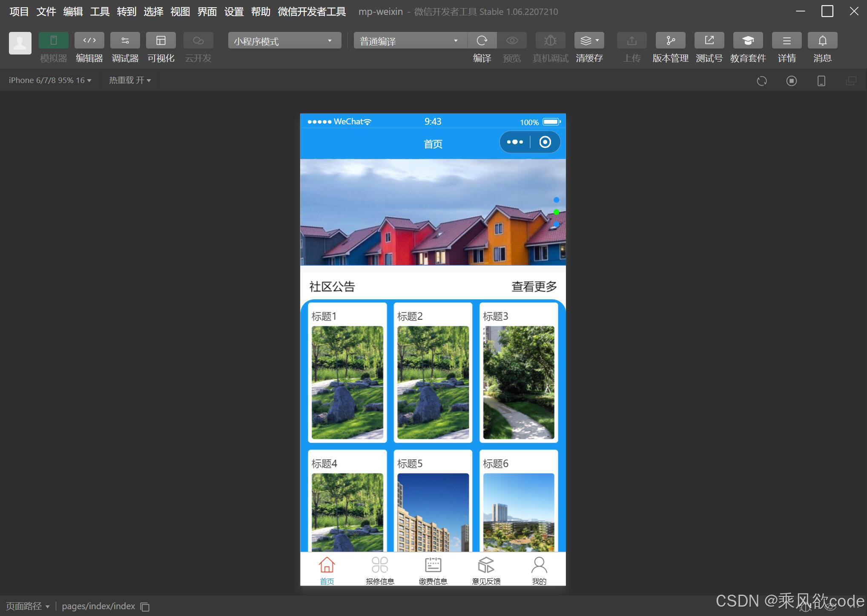Click 清缓存 to clear cache
This screenshot has height=616, width=867.
click(x=586, y=40)
